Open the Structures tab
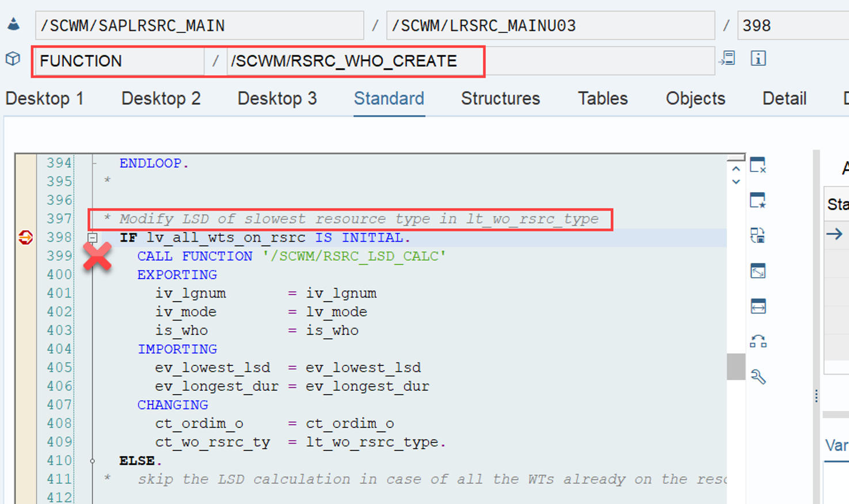The height and width of the screenshot is (504, 849). click(501, 98)
